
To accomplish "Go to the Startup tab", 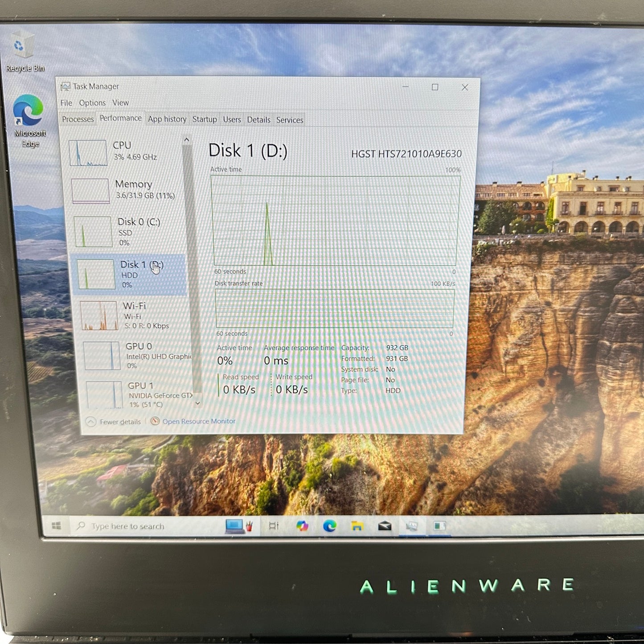I will tap(205, 119).
